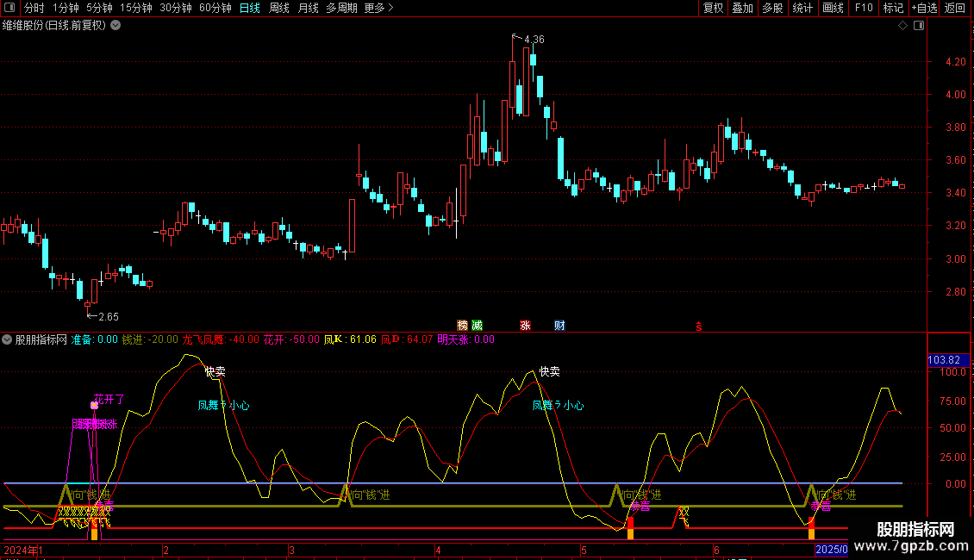This screenshot has height=560, width=974.
Task: Click the 财 financial report marker
Action: [x=559, y=326]
